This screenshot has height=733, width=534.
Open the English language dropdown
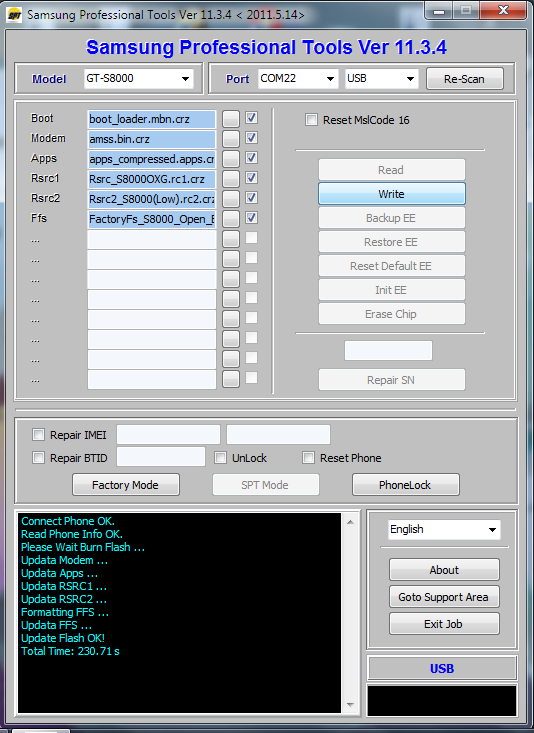point(444,530)
